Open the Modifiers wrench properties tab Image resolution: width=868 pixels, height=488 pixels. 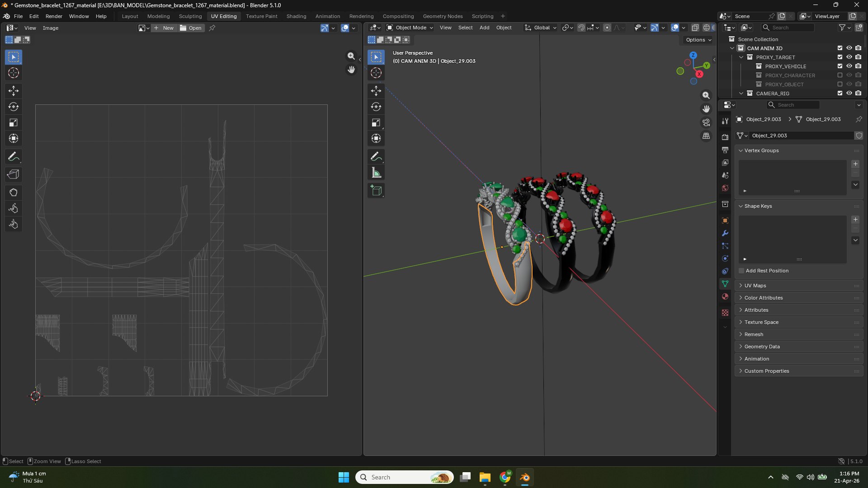click(725, 233)
